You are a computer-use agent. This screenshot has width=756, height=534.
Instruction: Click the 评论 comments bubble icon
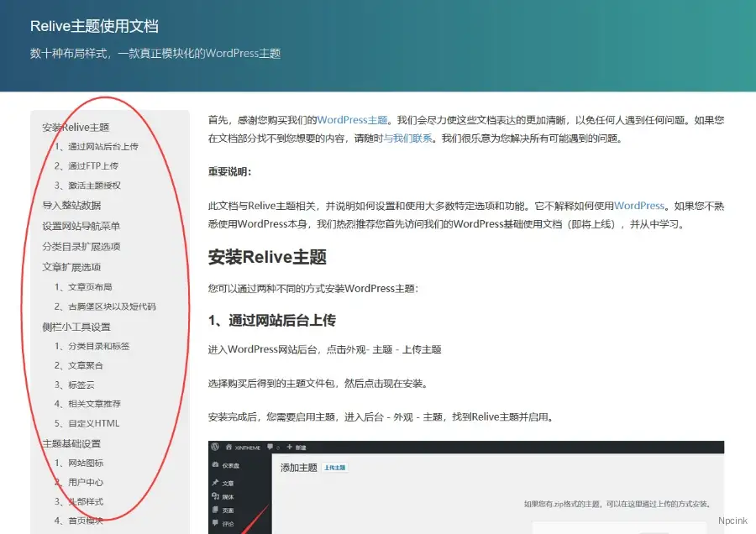tap(215, 523)
